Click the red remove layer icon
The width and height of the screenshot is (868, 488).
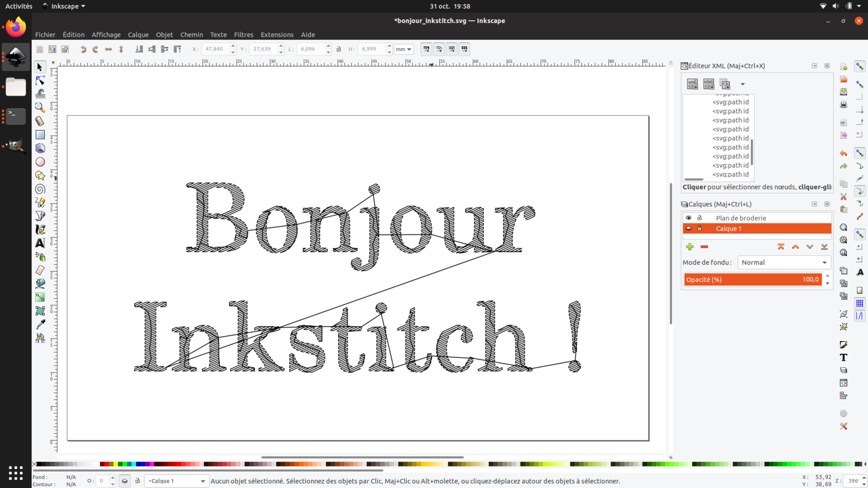[x=704, y=247]
